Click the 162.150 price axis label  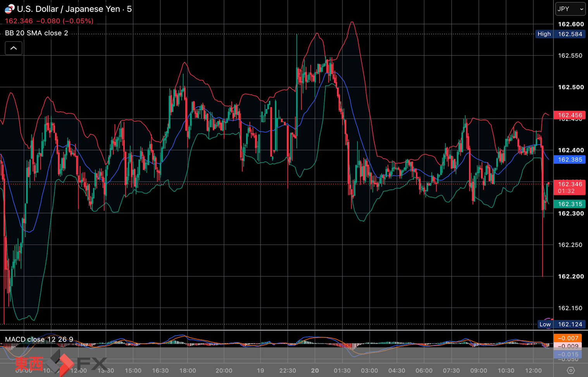[570, 308]
